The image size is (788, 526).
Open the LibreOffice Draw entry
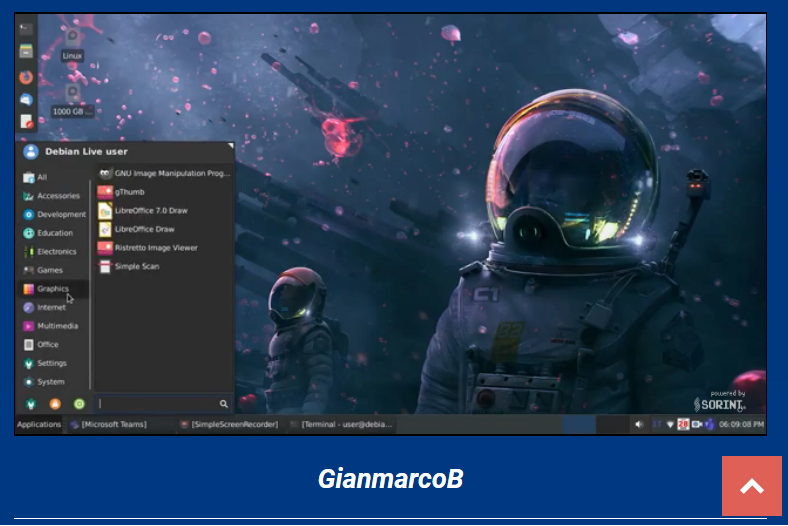(164, 229)
